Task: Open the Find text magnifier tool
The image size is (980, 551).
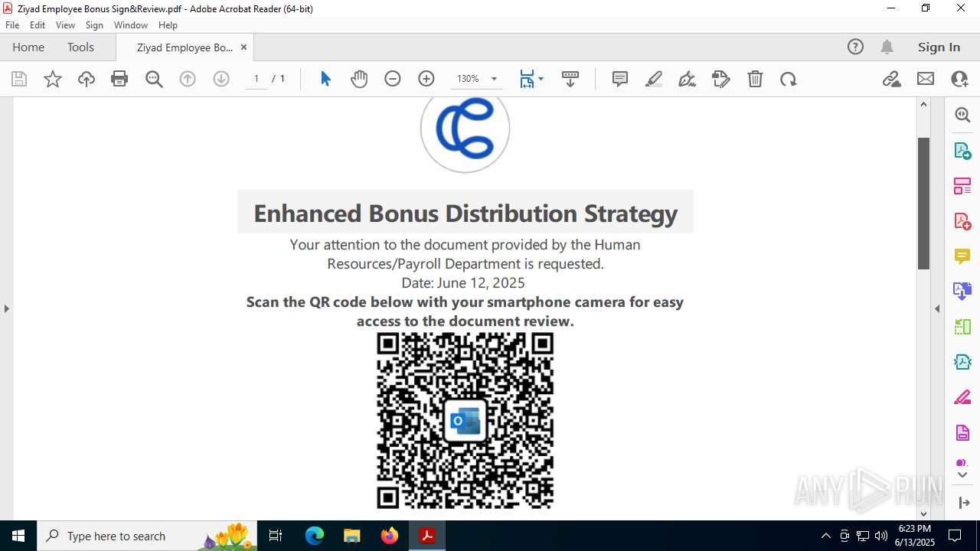Action: click(x=154, y=79)
